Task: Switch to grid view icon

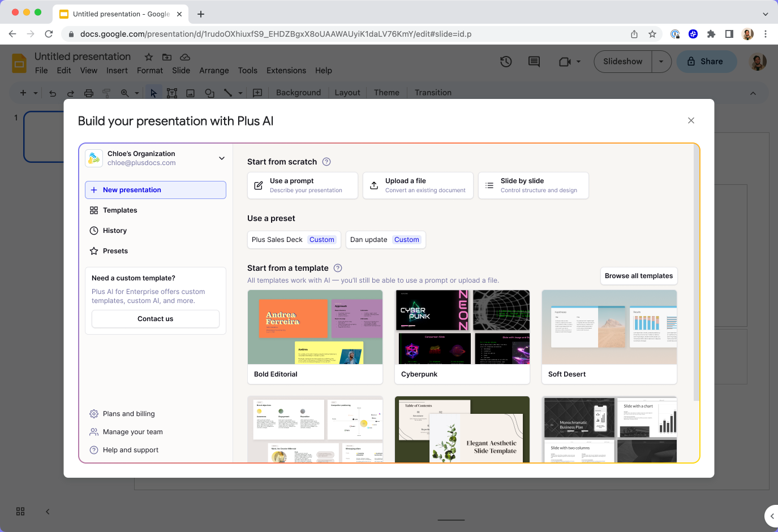Action: pos(20,511)
